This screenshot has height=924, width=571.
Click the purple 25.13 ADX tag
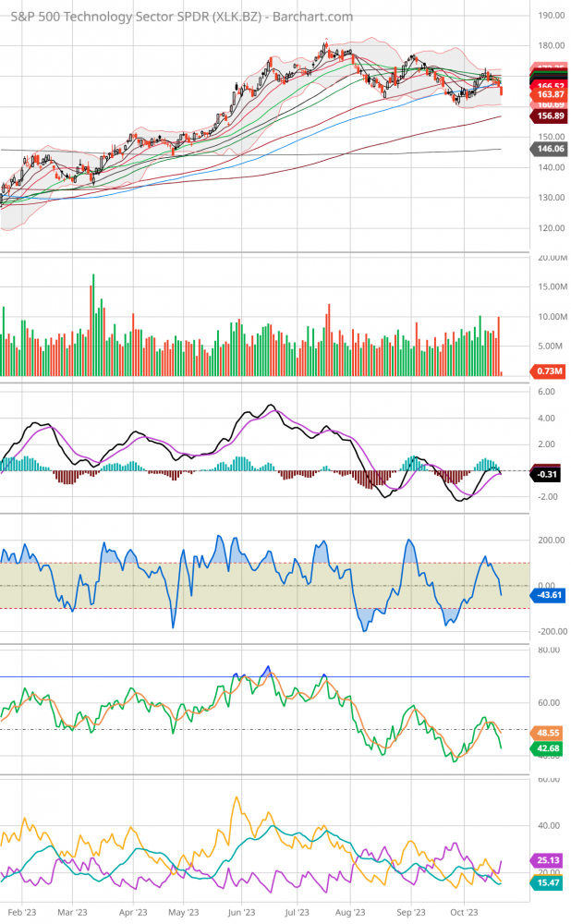click(549, 860)
